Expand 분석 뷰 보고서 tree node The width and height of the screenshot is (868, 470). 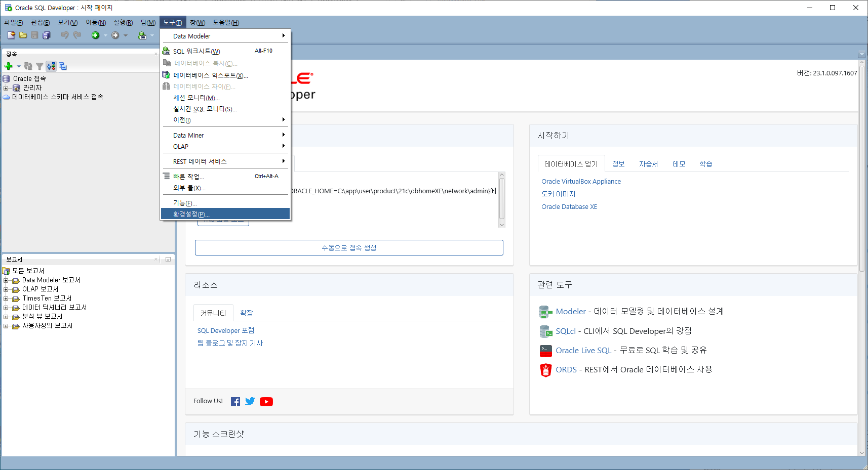click(6, 317)
